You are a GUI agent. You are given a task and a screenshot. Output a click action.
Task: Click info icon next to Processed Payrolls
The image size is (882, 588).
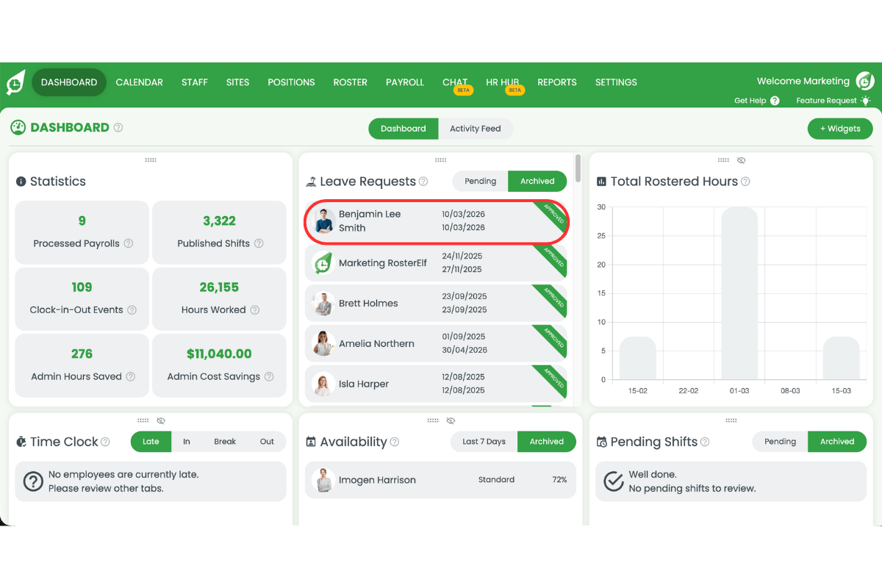[x=129, y=243]
